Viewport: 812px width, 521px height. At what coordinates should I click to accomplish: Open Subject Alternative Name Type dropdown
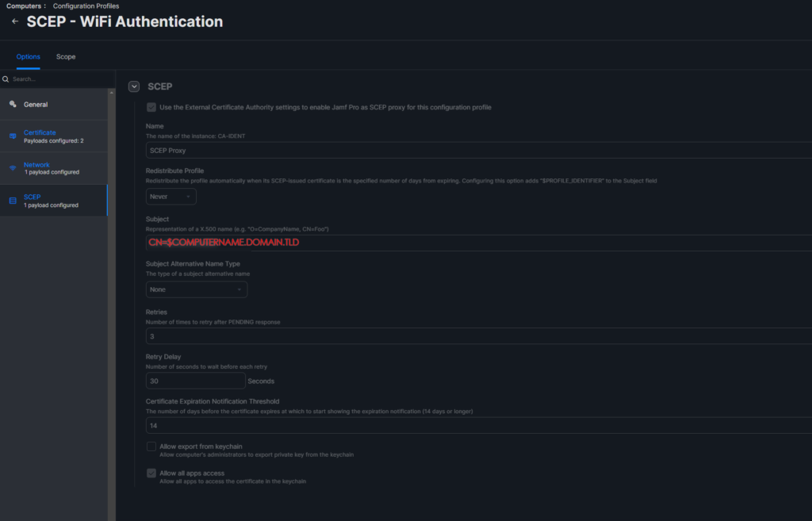[197, 289]
